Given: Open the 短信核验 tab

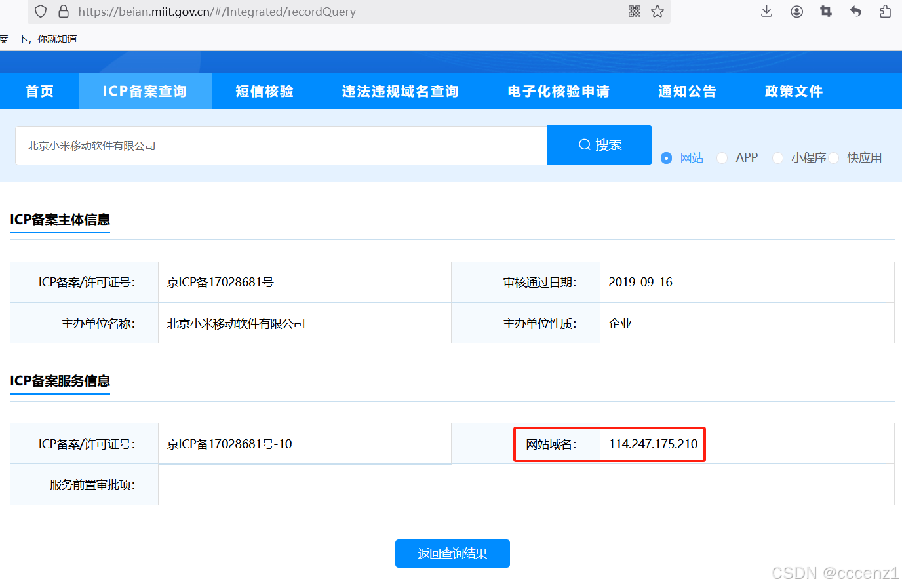Looking at the screenshot, I should click(x=264, y=91).
